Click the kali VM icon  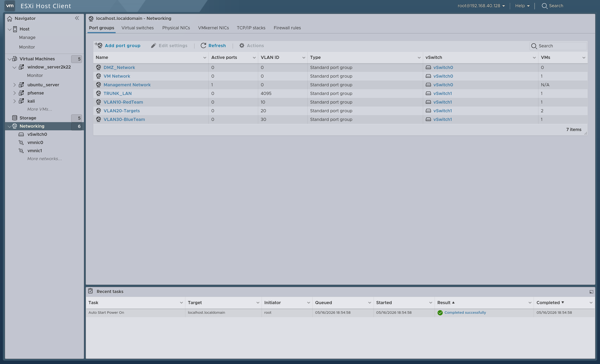tap(21, 101)
